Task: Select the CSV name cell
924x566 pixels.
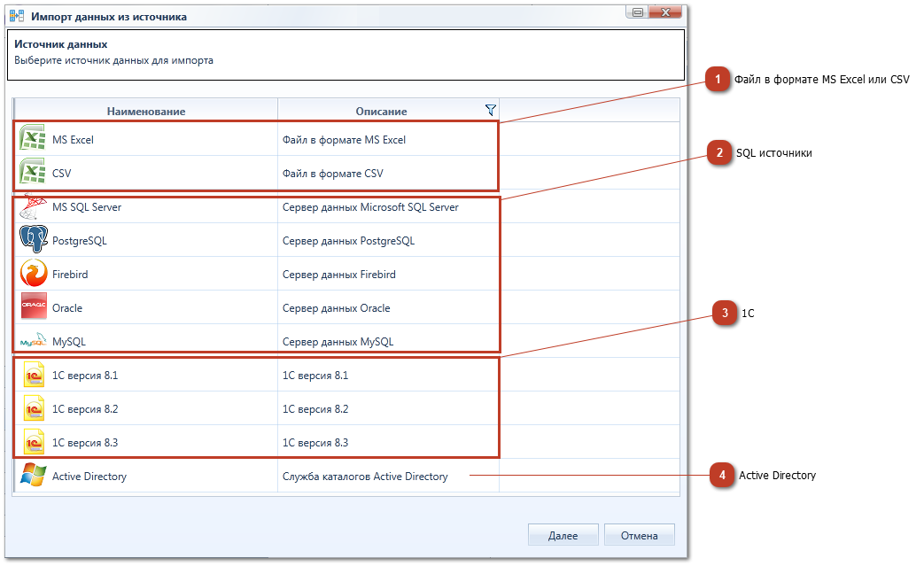Action: (x=145, y=173)
